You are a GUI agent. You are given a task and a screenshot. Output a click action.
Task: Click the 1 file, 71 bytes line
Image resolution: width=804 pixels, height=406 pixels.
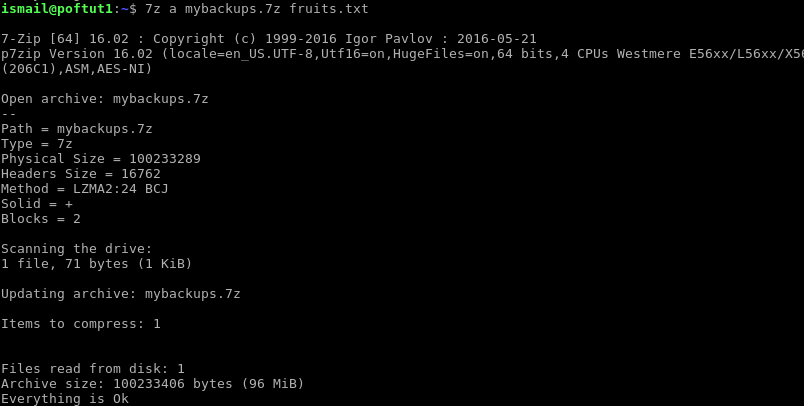tap(96, 263)
